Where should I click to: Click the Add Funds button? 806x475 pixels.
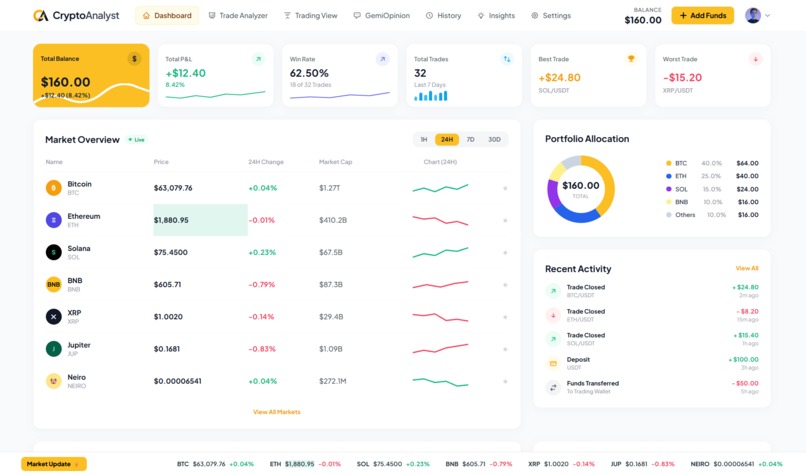click(x=702, y=15)
